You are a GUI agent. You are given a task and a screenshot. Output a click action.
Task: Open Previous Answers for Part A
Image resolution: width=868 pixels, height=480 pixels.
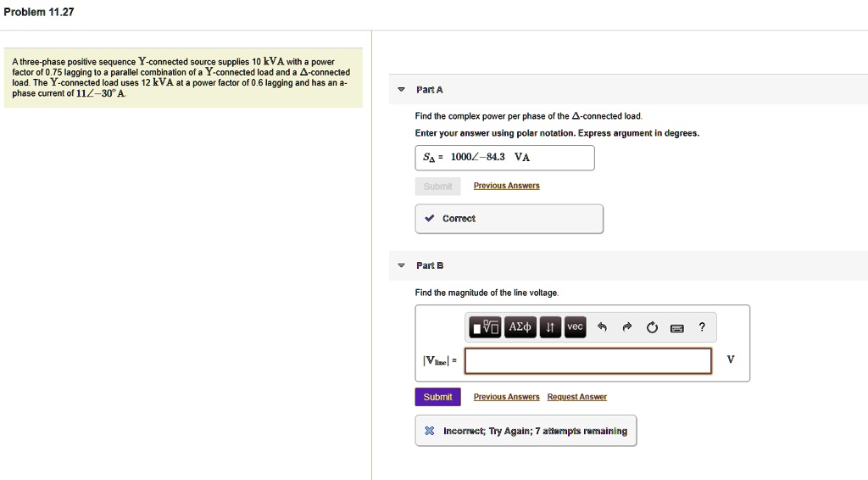(x=506, y=186)
